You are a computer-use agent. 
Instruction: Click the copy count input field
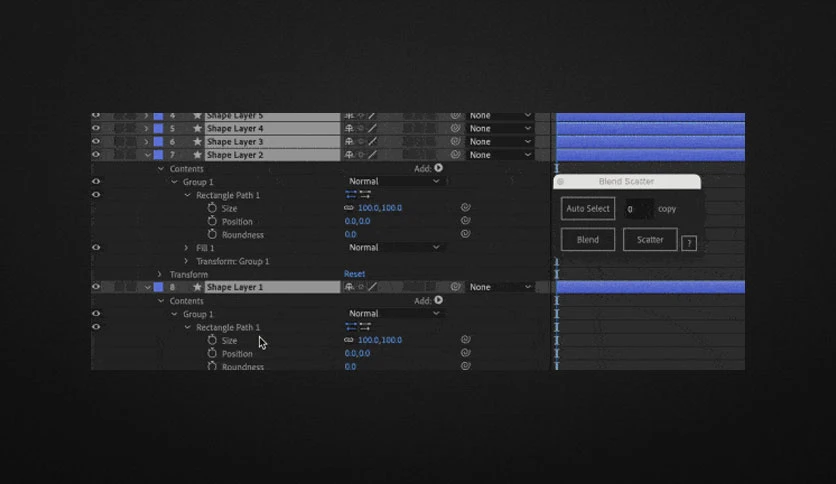point(639,209)
